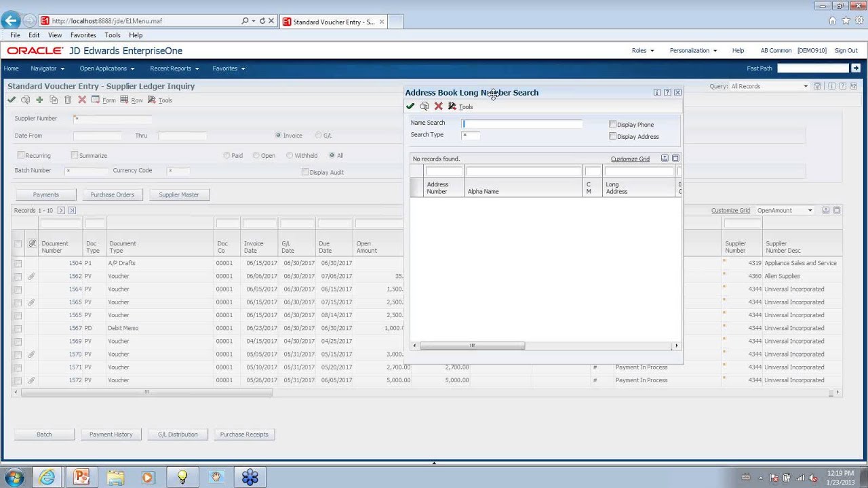
Task: Open the Navigator dropdown menu
Action: [47, 68]
